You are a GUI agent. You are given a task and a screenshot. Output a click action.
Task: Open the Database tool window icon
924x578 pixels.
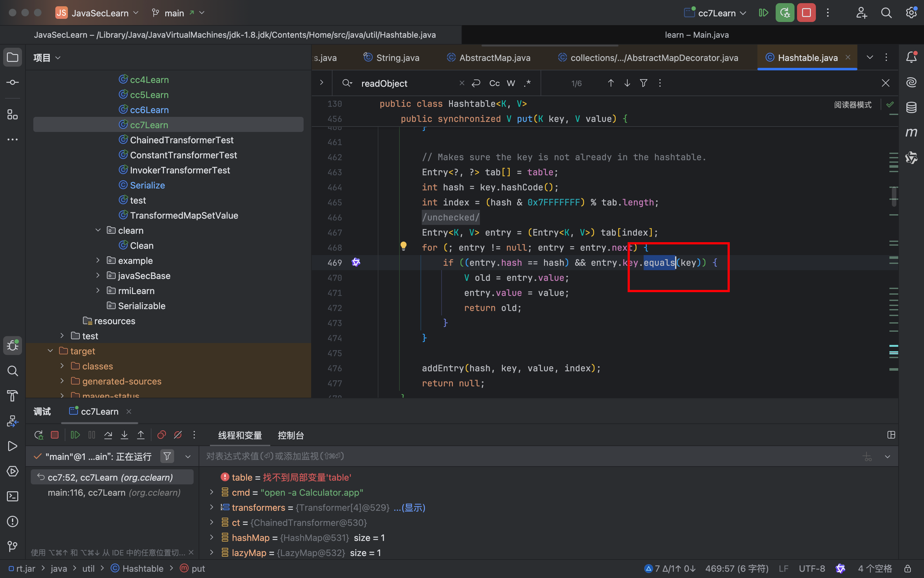[x=911, y=107]
